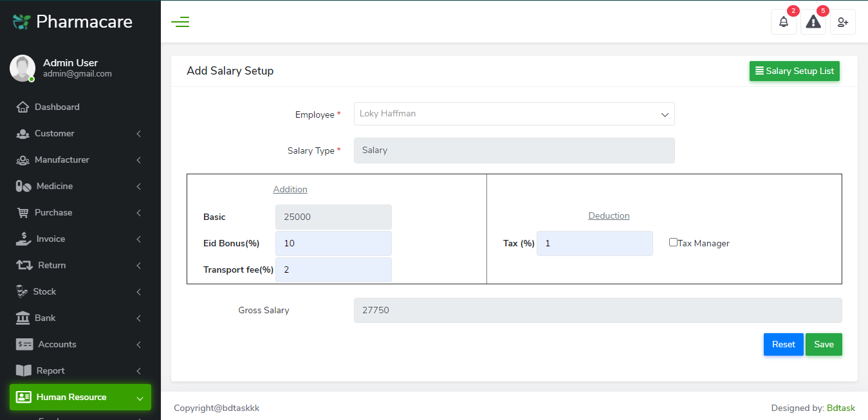Open the Salary Setup List

pyautogui.click(x=794, y=71)
